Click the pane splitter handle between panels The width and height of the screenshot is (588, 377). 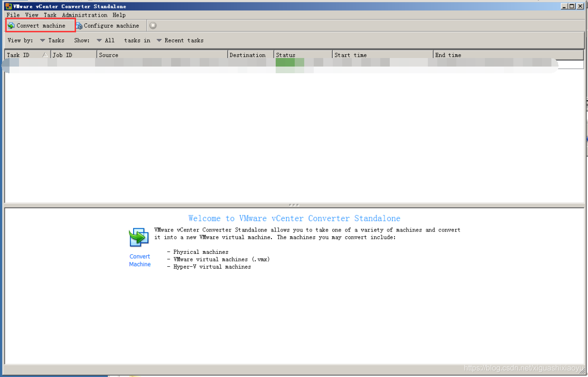294,205
